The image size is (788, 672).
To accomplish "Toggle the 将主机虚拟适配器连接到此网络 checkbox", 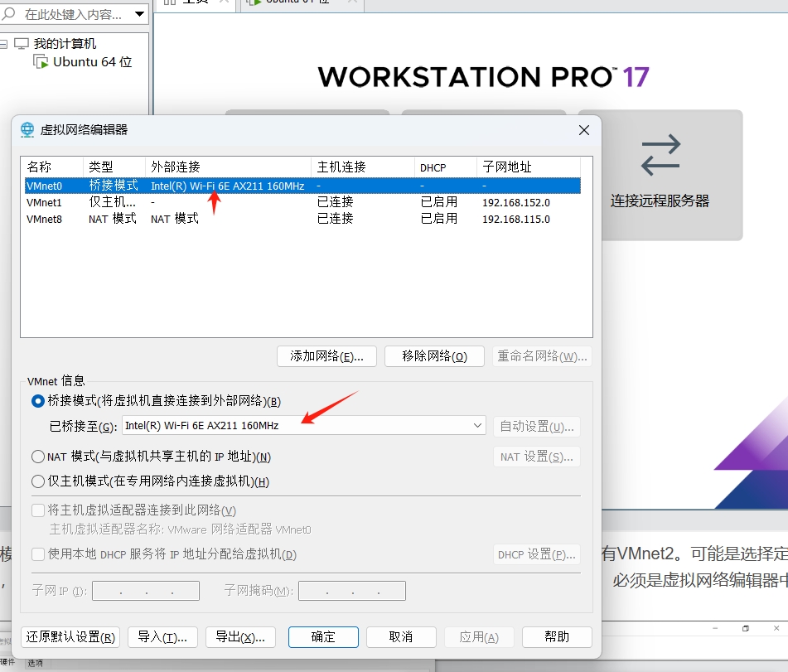I will [38, 510].
